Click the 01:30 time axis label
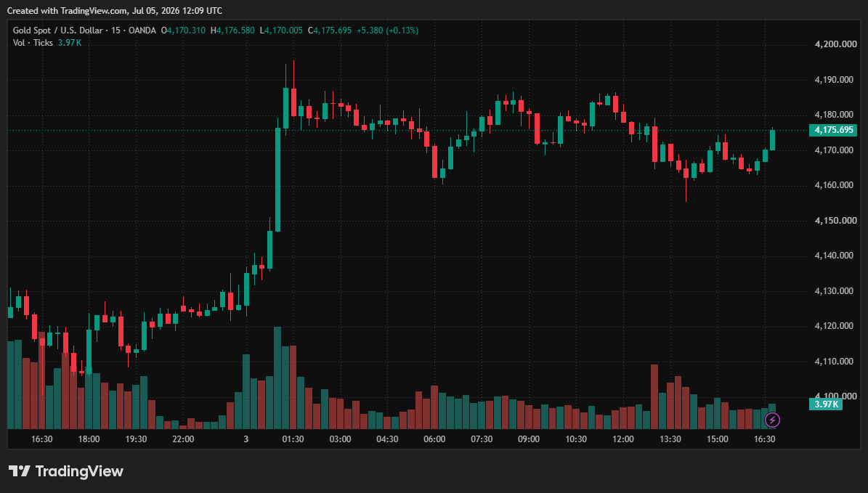The height and width of the screenshot is (493, 868). pyautogui.click(x=293, y=439)
